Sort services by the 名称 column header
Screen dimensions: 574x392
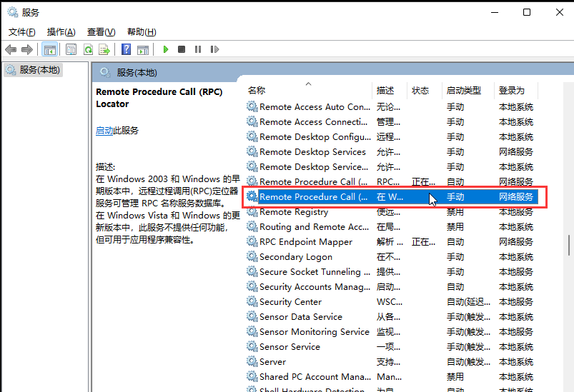[257, 91]
